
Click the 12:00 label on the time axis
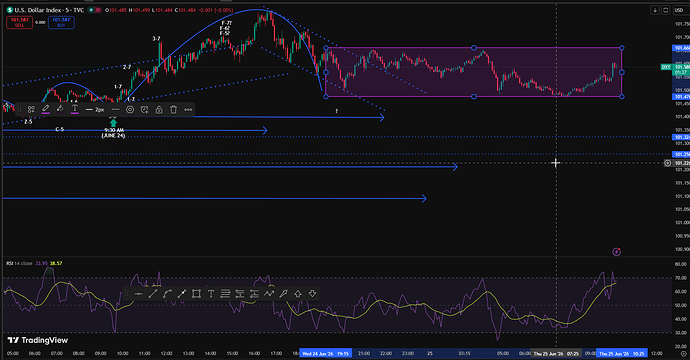click(x=657, y=353)
